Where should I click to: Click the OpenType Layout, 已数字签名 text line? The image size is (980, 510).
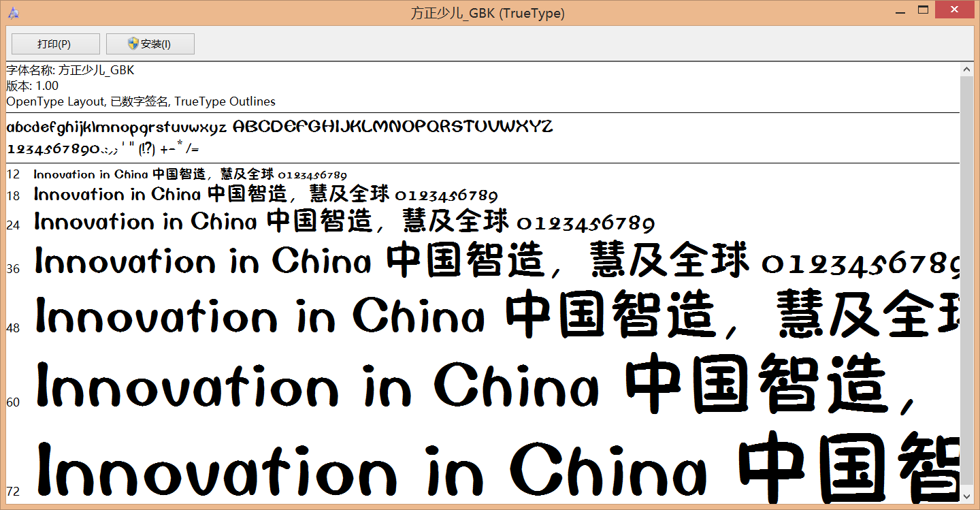tap(141, 101)
